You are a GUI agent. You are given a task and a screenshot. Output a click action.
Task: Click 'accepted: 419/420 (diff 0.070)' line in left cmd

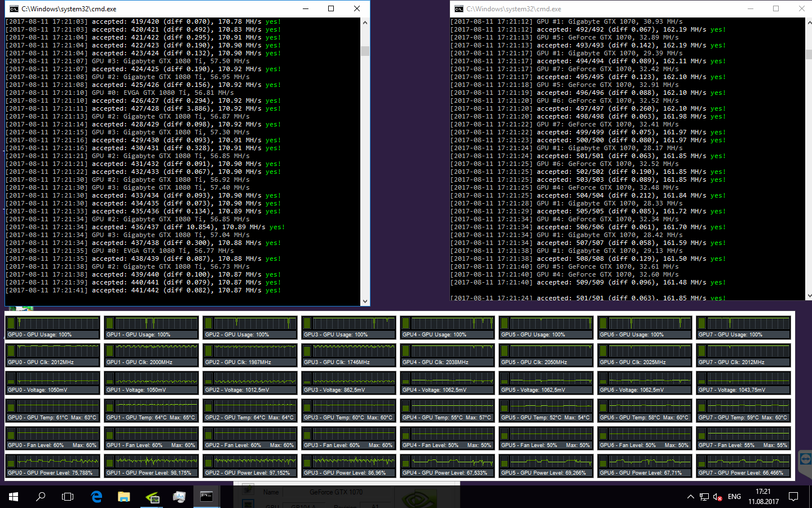143,21
